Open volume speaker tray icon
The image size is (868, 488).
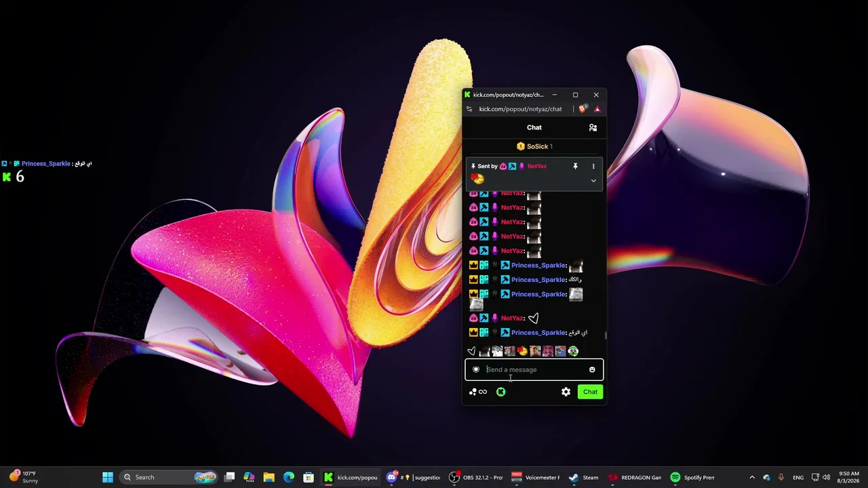pyautogui.click(x=826, y=477)
